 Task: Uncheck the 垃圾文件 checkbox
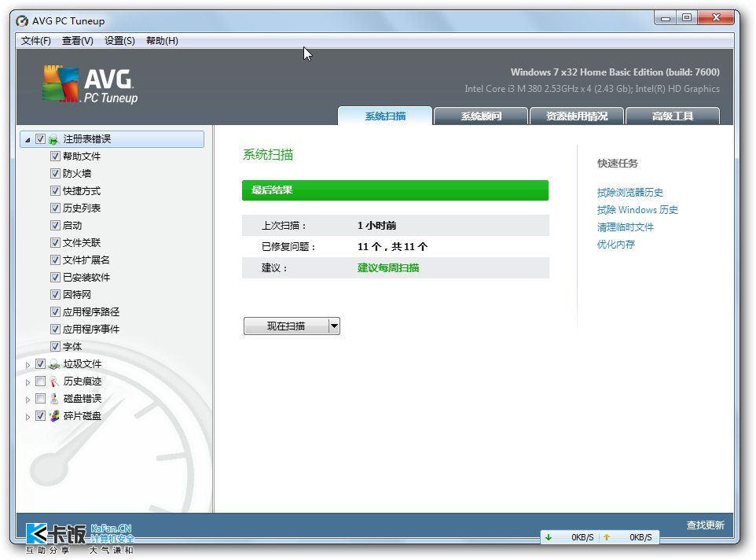(41, 363)
